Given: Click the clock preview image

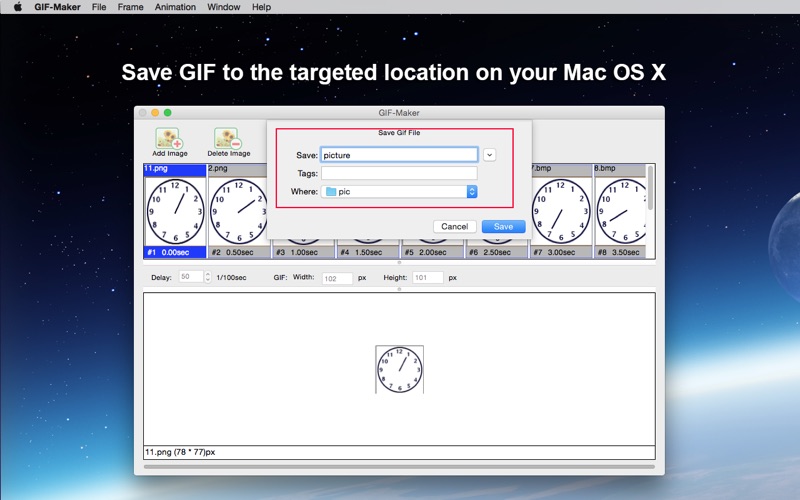Looking at the screenshot, I should (399, 369).
